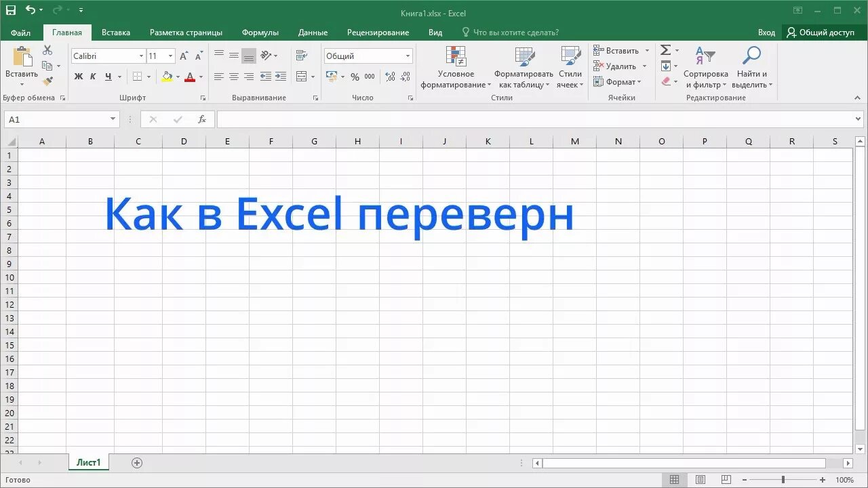This screenshot has height=488, width=868.
Task: Add a new sheet with plus button
Action: pyautogui.click(x=137, y=463)
